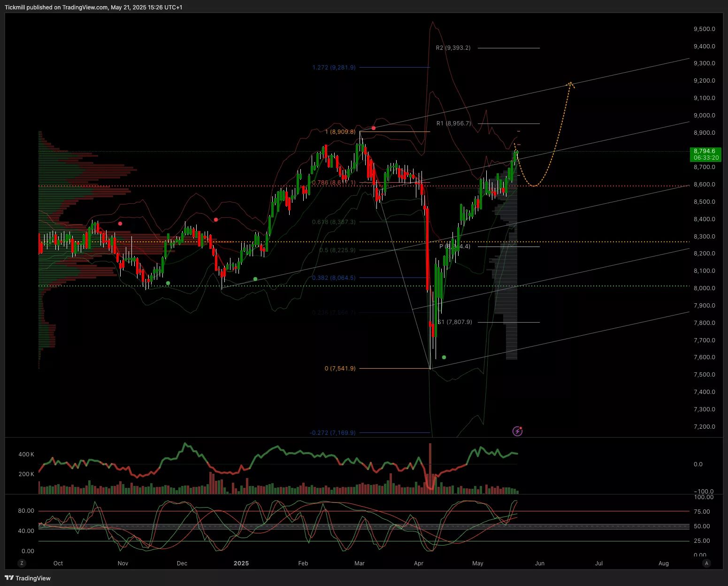The image size is (728, 586).
Task: Click the Tickmill published header text
Action: (x=93, y=8)
